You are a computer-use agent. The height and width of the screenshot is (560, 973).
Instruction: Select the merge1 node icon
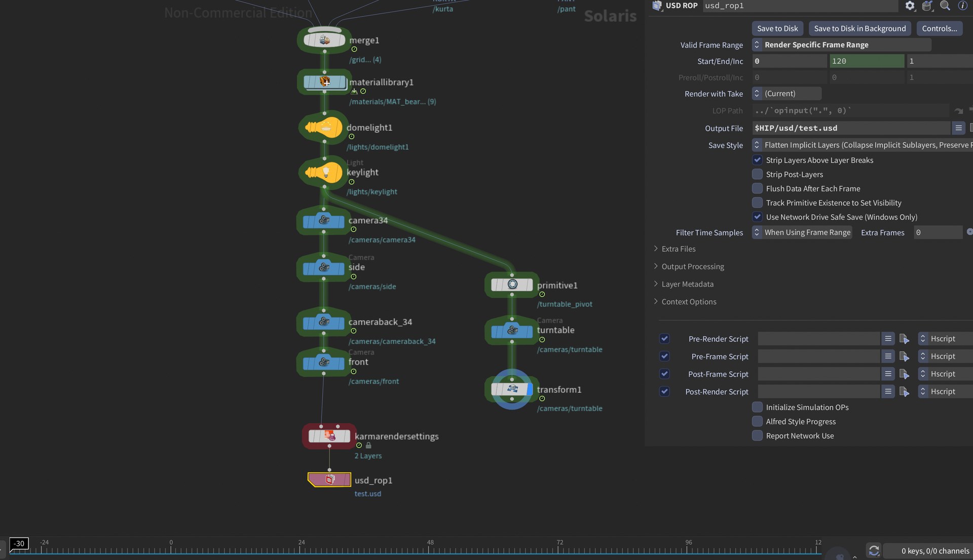pyautogui.click(x=324, y=39)
